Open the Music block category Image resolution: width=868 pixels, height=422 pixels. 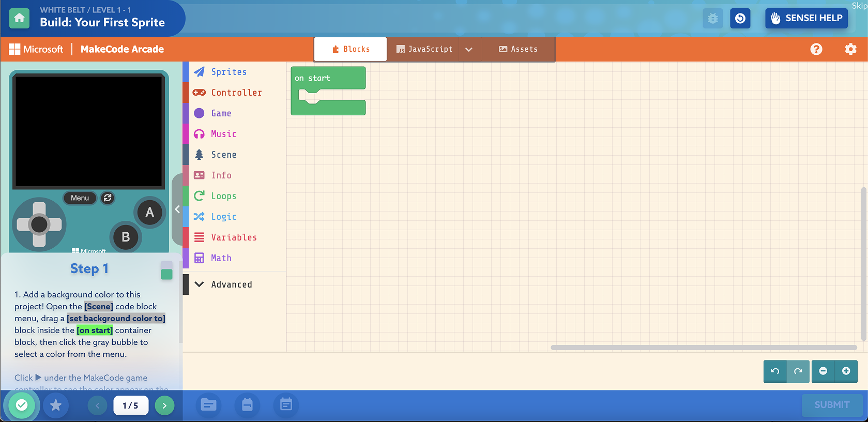point(235,134)
